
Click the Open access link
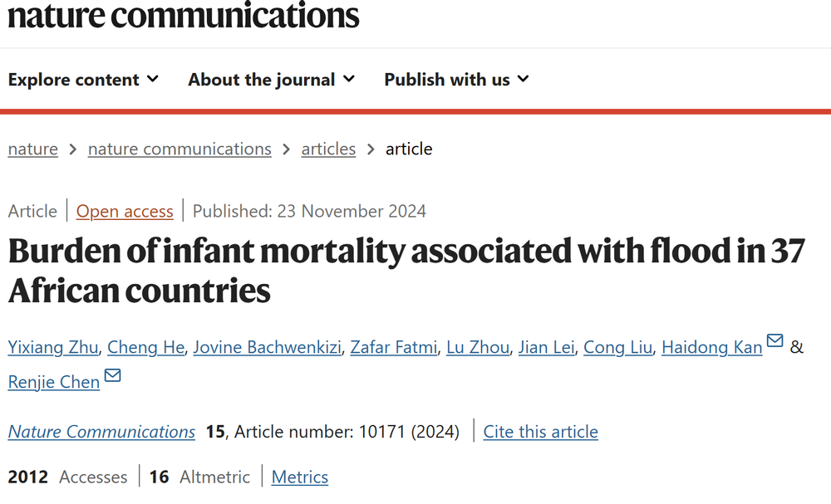125,211
